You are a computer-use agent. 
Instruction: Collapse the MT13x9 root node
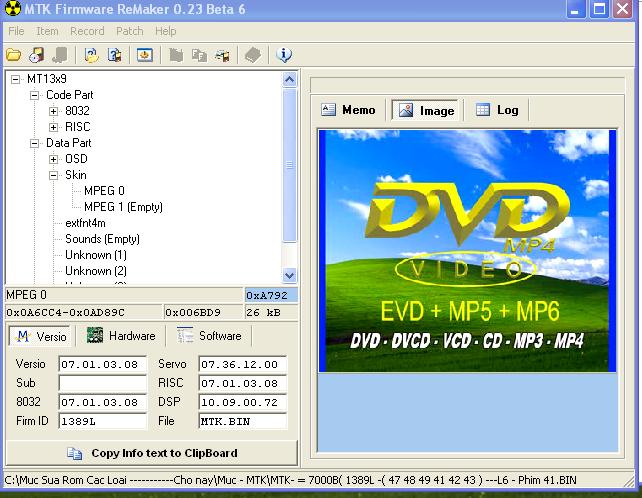[16, 79]
